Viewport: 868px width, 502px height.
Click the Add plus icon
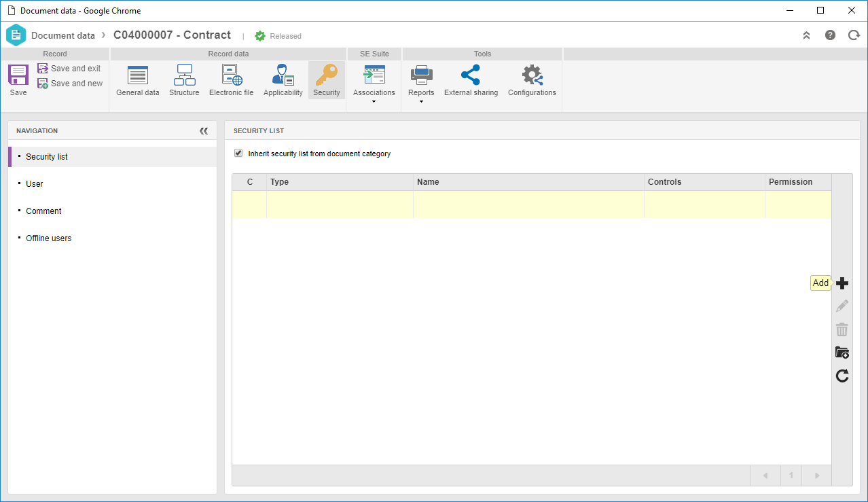(x=842, y=283)
